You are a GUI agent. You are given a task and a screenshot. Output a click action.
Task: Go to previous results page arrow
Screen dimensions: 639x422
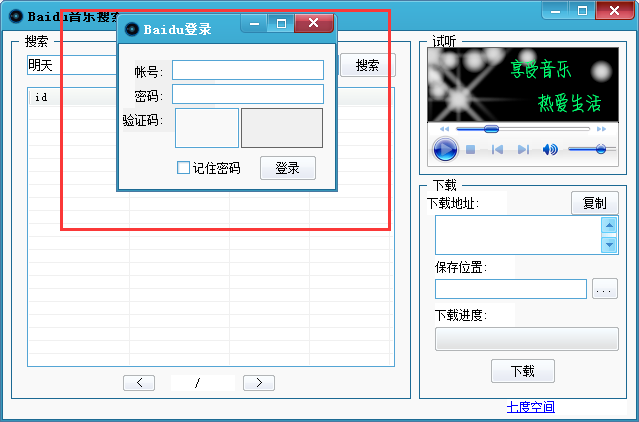pos(139,382)
